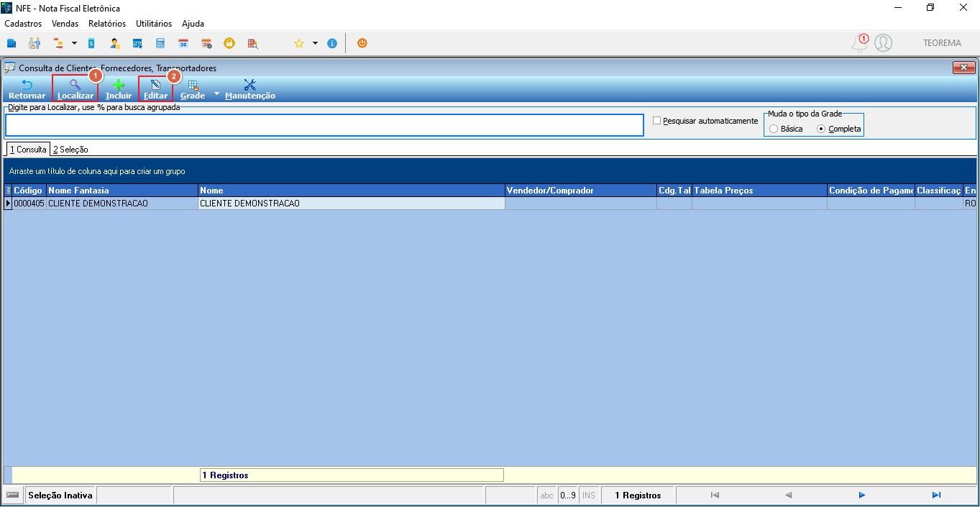
Task: Expand dropdown arrow beside hierarchy tree icon
Action: coord(74,43)
